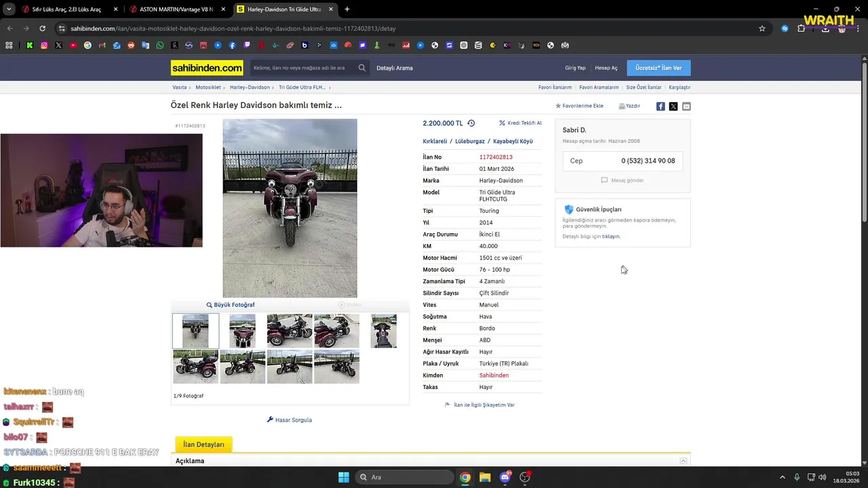Open Size Özel İlanlar
This screenshot has height=488, width=868.
(x=644, y=87)
